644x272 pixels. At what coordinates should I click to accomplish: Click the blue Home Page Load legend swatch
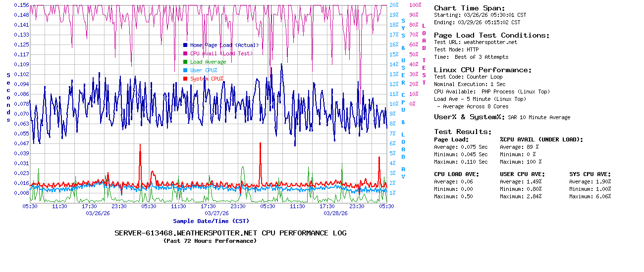tap(185, 45)
